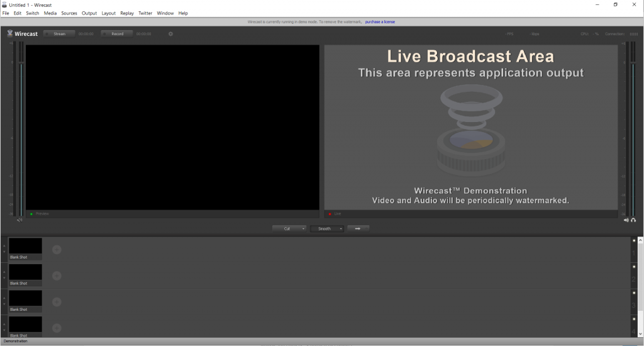Start streaming with the Stream button

[59, 34]
